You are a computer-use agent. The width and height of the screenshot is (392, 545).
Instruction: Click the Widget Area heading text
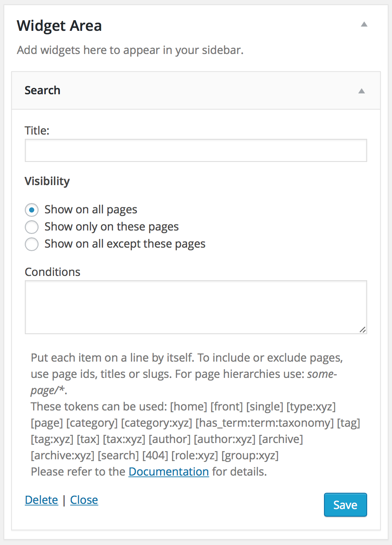point(59,26)
